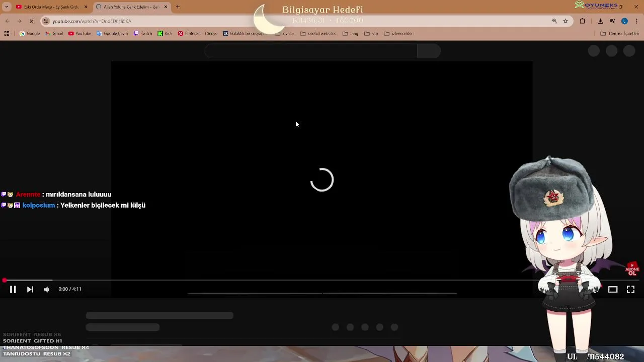Expand the vtb bookmark folder
The width and height of the screenshot is (644, 362).
click(x=371, y=34)
